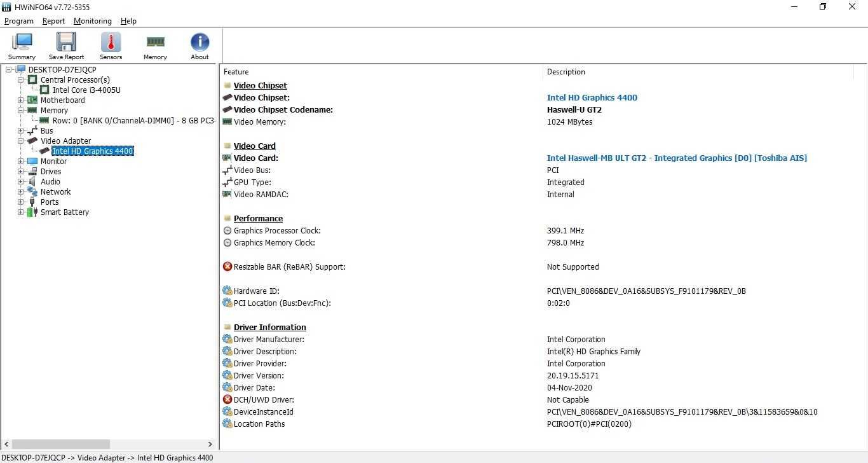Click the red X icon beside DCH/UWD Driver

(x=227, y=399)
